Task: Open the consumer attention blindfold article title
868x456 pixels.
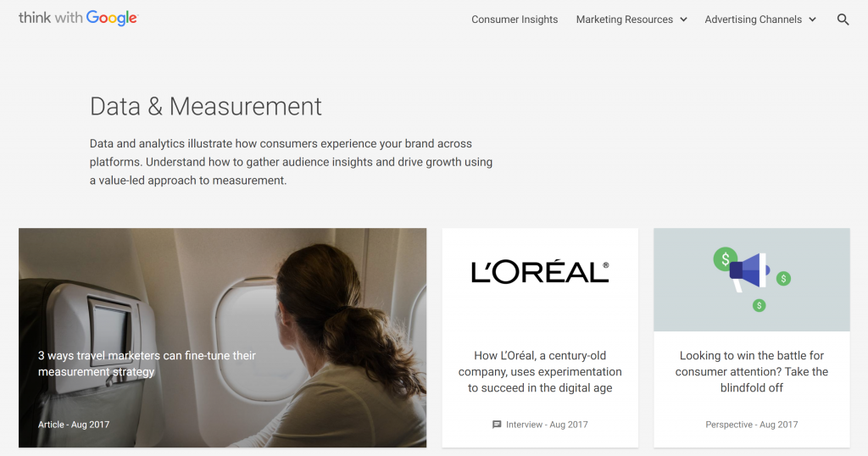Action: coord(751,371)
